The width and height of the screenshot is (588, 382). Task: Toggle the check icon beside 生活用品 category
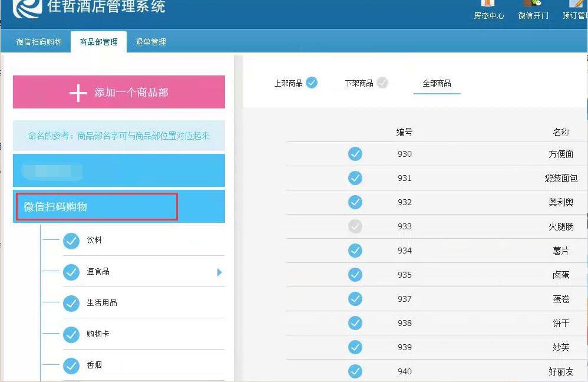(x=71, y=303)
